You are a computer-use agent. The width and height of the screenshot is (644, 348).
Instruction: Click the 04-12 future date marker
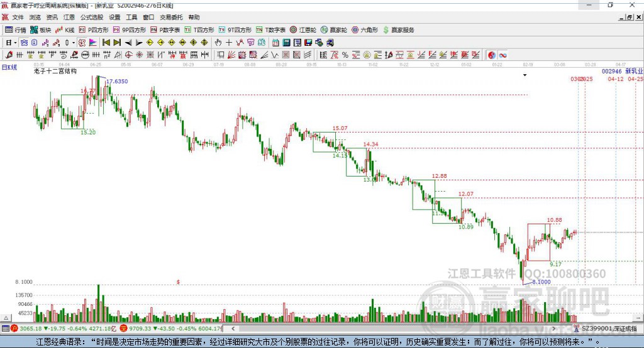tap(615, 79)
